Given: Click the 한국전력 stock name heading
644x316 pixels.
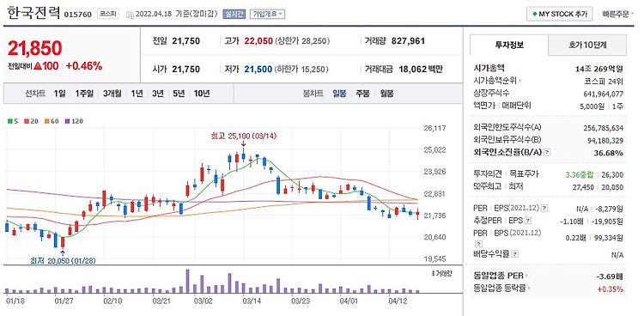Looking at the screenshot, I should click(33, 13).
